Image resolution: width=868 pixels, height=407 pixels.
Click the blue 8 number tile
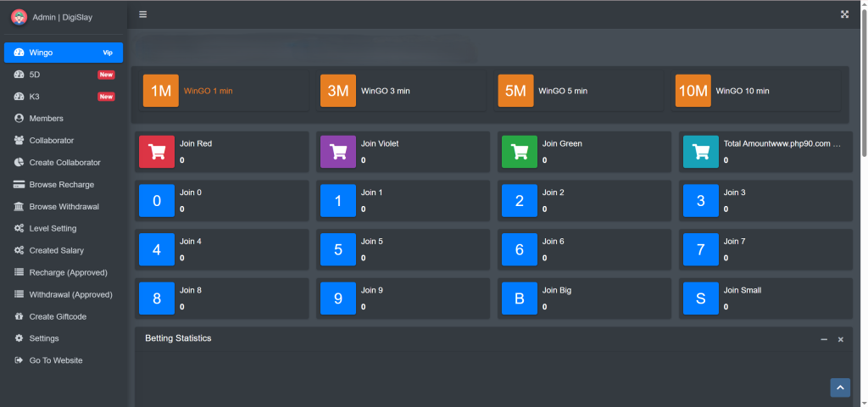click(x=157, y=298)
